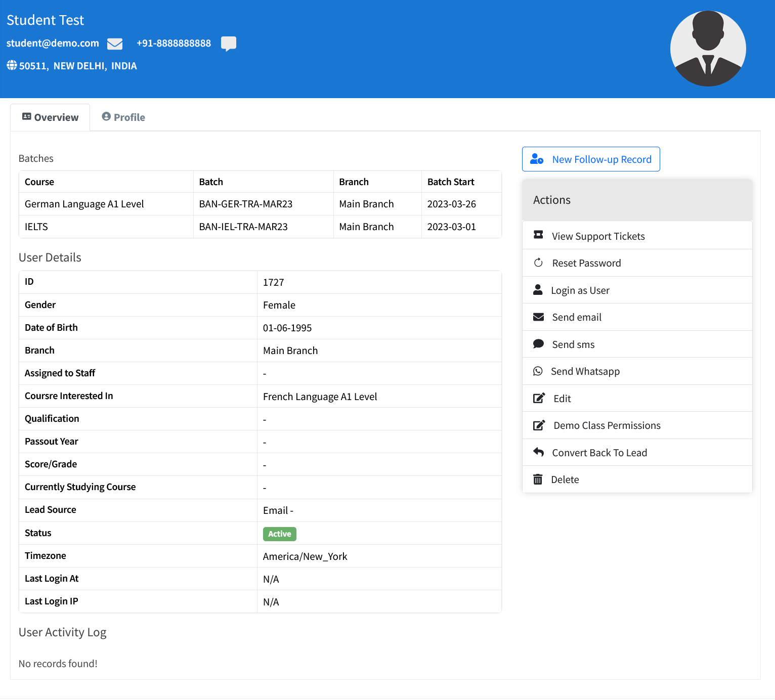Click batch code BAN-GER-TRA-MAR23
This screenshot has height=700, width=775.
tap(246, 204)
